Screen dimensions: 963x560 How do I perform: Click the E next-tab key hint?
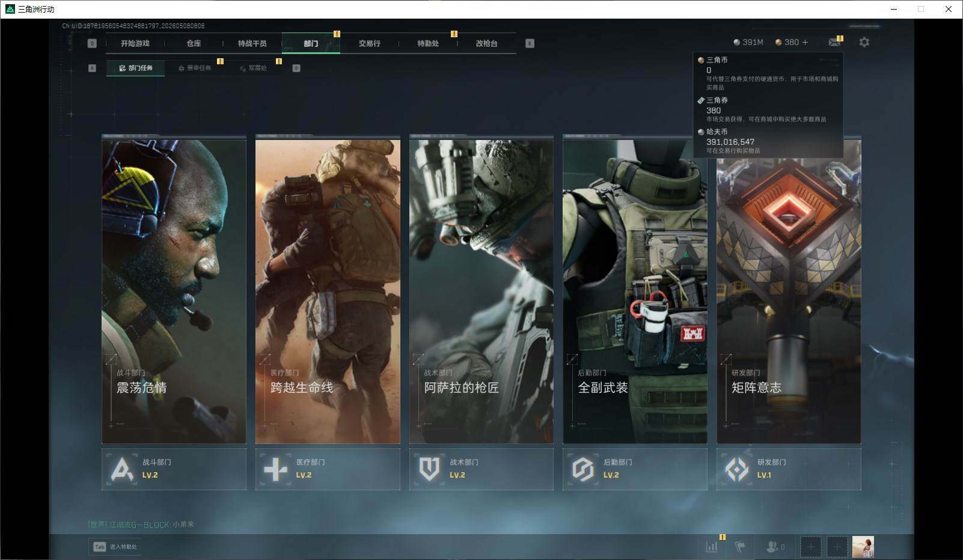pyautogui.click(x=530, y=43)
